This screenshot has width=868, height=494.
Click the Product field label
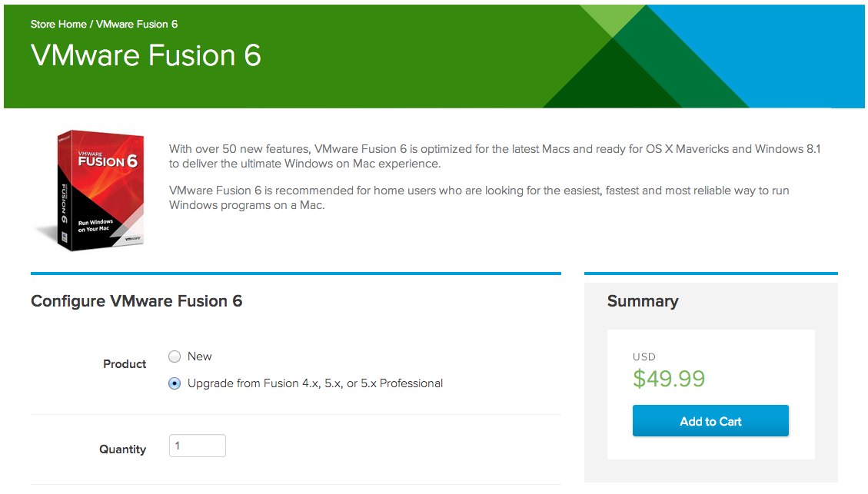coord(125,364)
